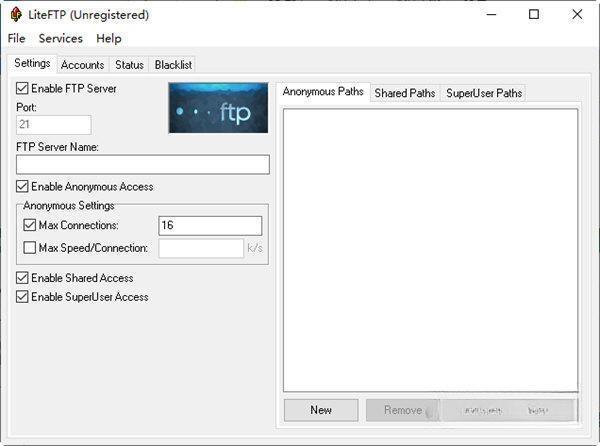Select the Anonymous Paths tab

pyautogui.click(x=323, y=92)
